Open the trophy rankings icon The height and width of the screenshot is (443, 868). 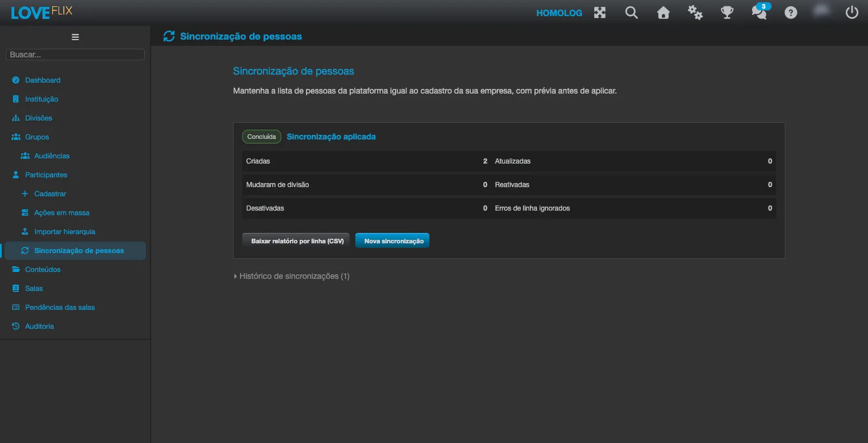click(x=727, y=13)
